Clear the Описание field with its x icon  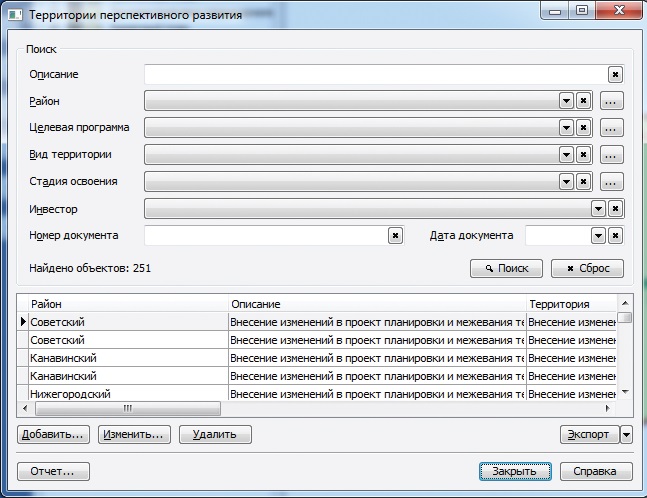coord(615,75)
